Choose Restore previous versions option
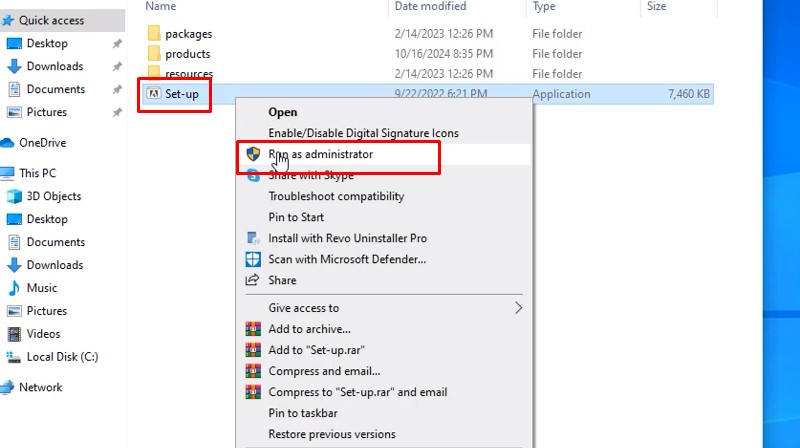The width and height of the screenshot is (800, 448). (x=332, y=434)
